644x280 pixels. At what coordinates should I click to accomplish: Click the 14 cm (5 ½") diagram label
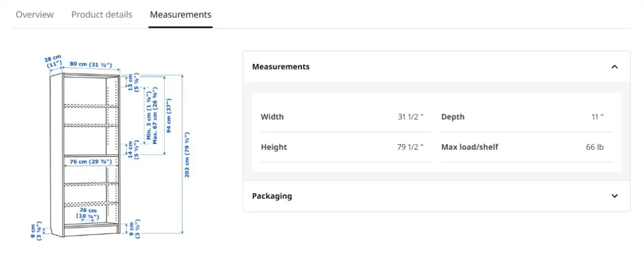pyautogui.click(x=134, y=150)
